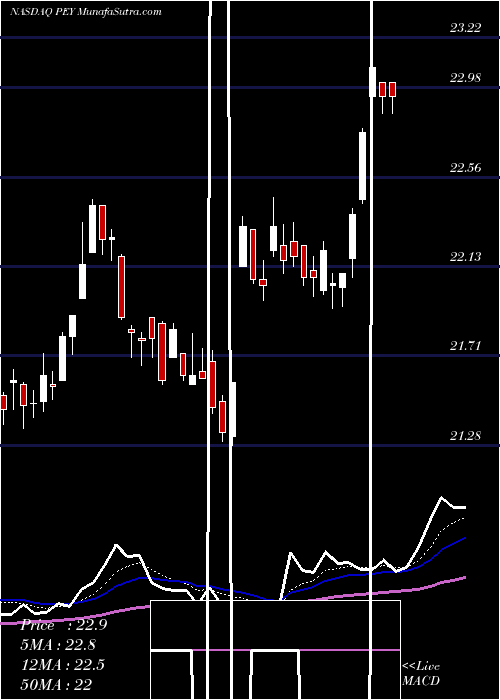Viewport: 500px width, 700px height.
Task: Click the 21.28 price axis label
Action: [466, 436]
